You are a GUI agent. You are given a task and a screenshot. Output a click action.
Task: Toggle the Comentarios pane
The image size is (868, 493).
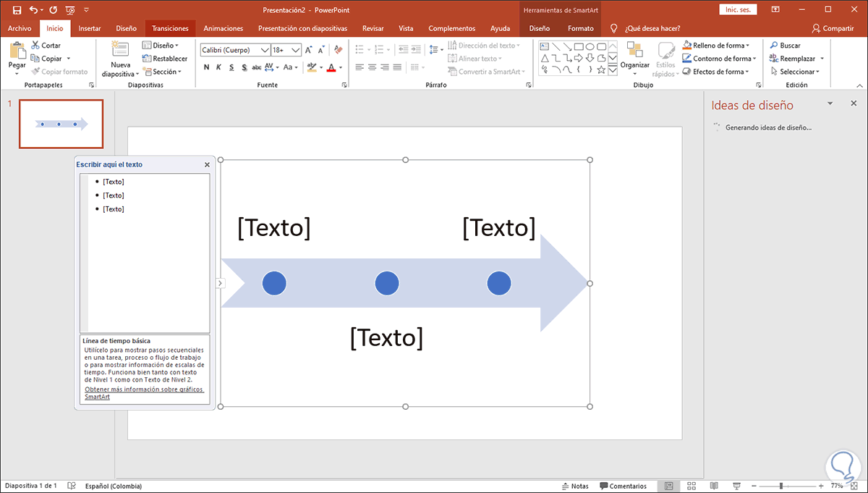[622, 486]
